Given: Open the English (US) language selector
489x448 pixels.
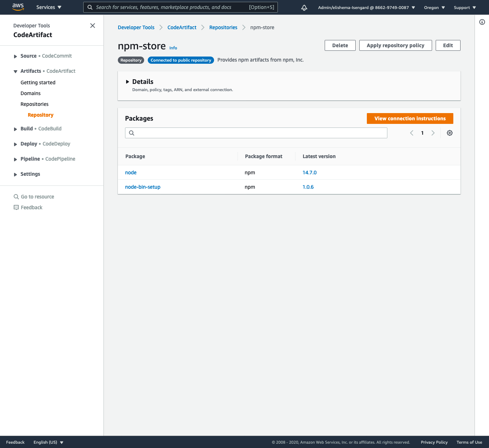Looking at the screenshot, I should (48, 442).
